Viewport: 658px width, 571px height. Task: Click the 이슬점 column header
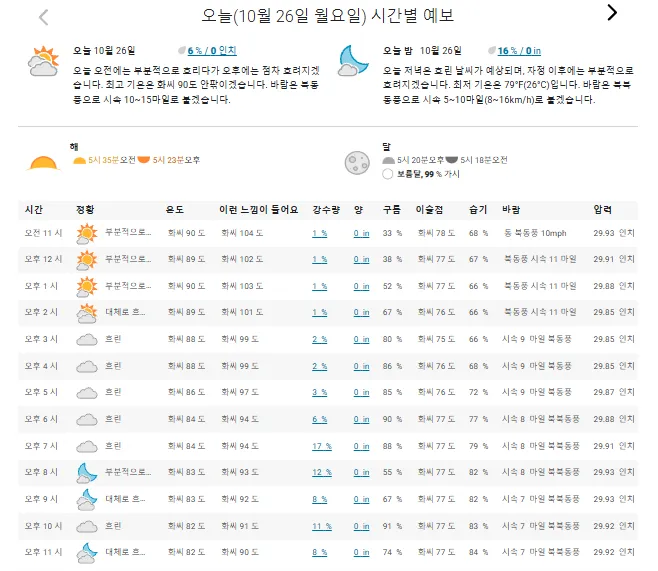429,209
